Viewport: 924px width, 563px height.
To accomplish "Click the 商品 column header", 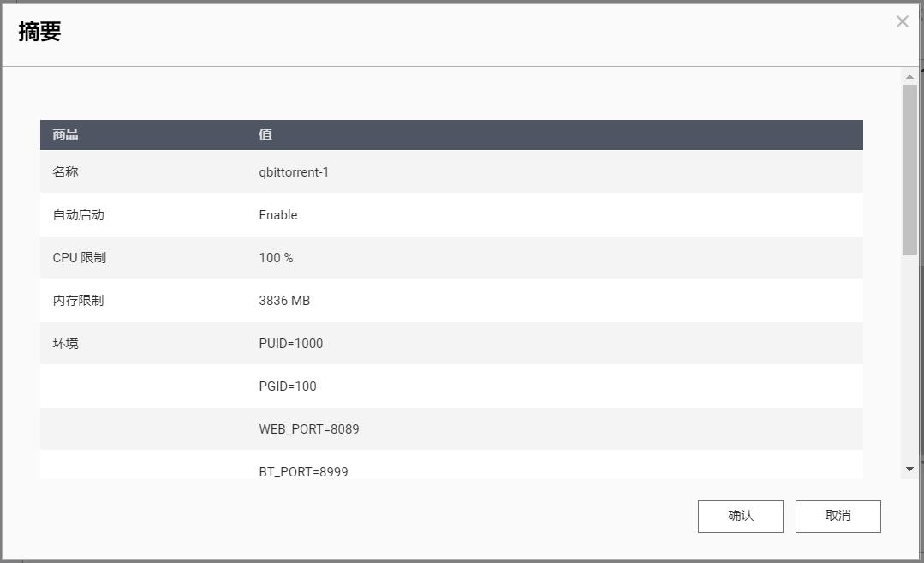I will tap(65, 135).
